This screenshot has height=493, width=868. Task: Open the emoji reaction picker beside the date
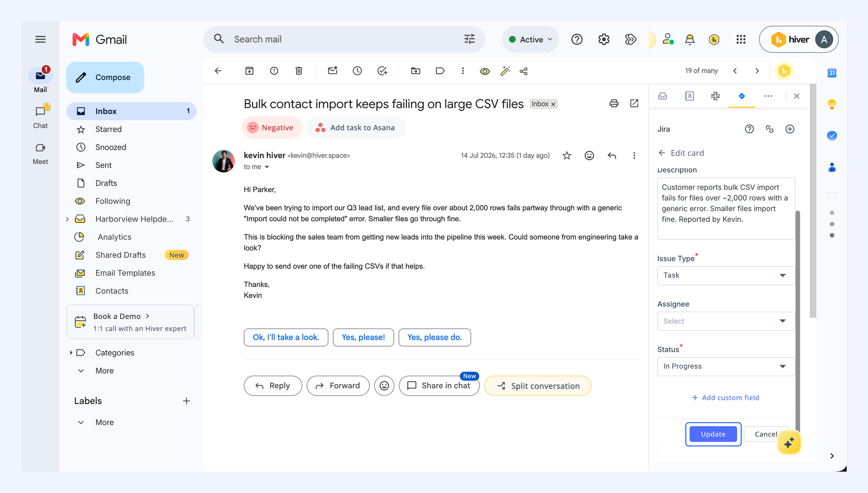coord(589,156)
